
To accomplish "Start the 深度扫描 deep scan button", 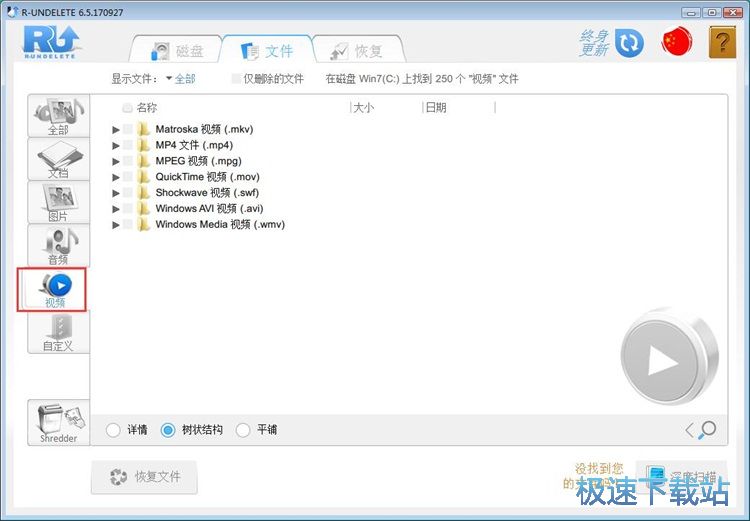I will pyautogui.click(x=681, y=477).
